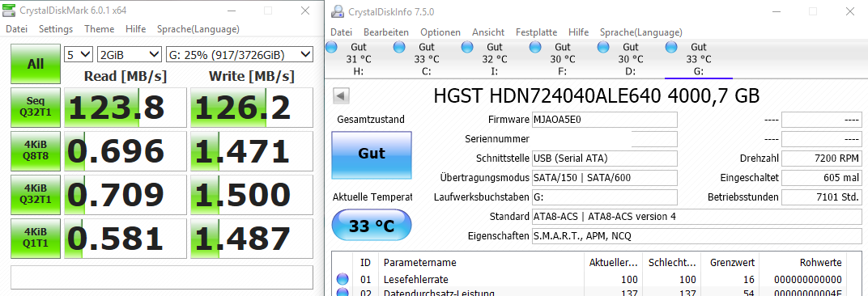
Task: Open Optionen menu in CrystalDiskInfo
Action: coord(440,32)
